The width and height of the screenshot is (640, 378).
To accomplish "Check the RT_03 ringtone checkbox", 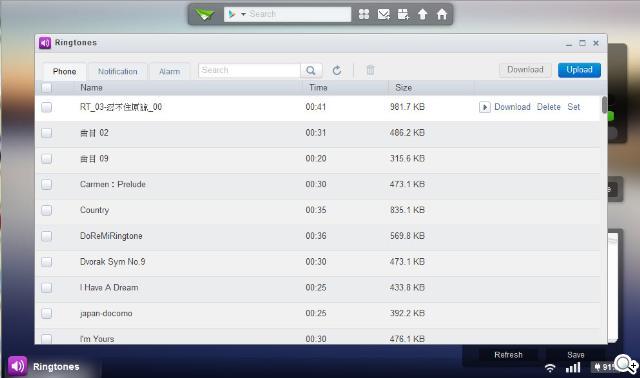I will coord(47,107).
